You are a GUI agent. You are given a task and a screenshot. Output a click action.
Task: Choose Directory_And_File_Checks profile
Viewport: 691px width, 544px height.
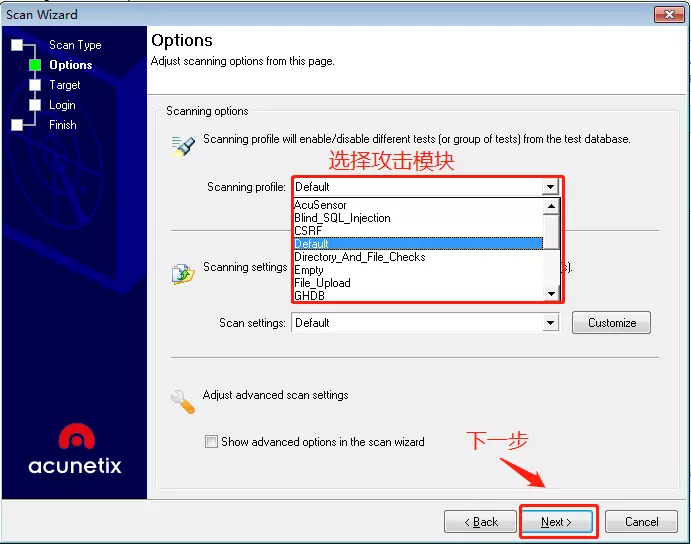tap(418, 257)
